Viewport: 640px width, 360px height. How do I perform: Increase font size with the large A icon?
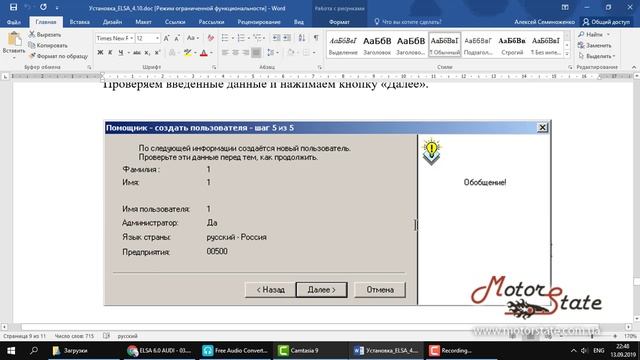(166, 38)
